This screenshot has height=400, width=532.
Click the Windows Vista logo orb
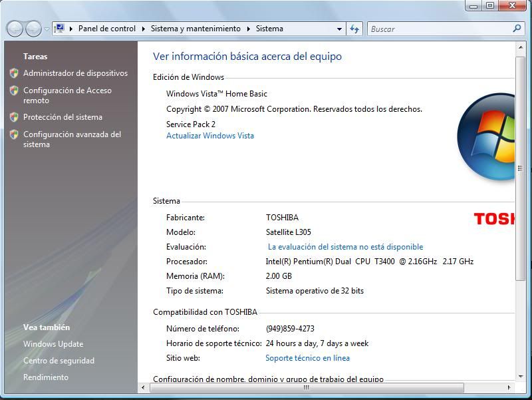point(486,136)
